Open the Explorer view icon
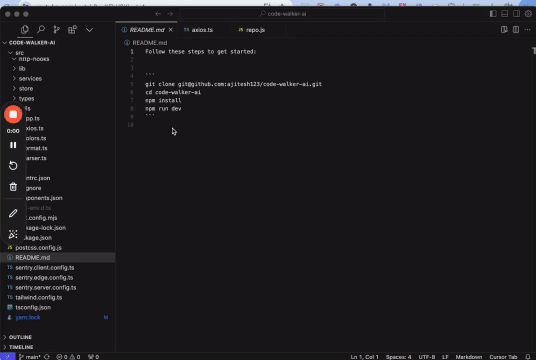 25,30
